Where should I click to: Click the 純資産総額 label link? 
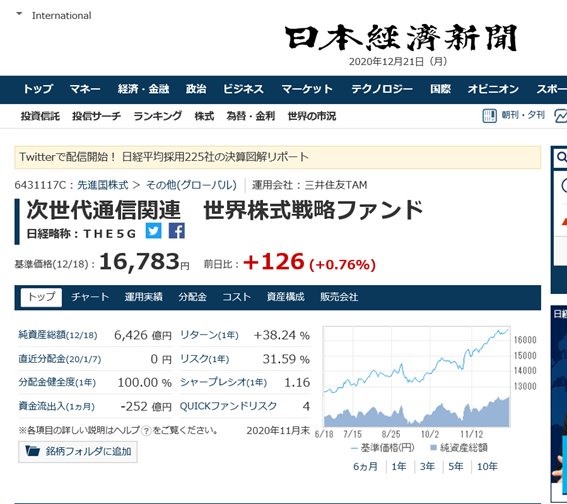(58, 335)
